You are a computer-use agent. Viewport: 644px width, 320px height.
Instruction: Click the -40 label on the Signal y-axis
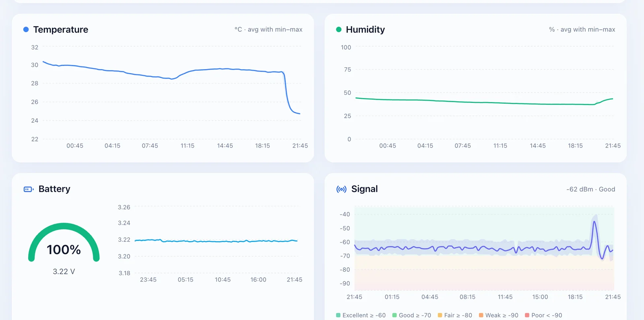[x=345, y=214]
